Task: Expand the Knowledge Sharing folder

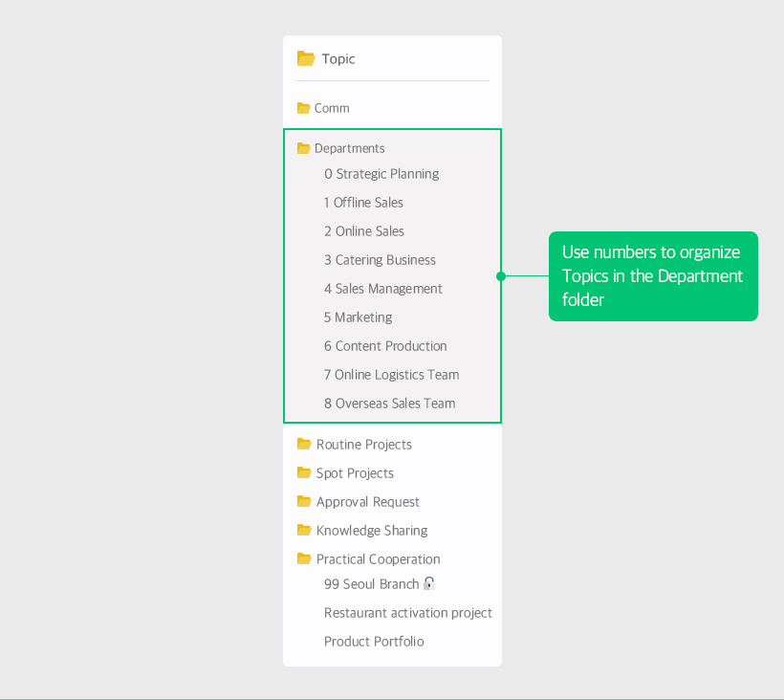Action: (372, 531)
